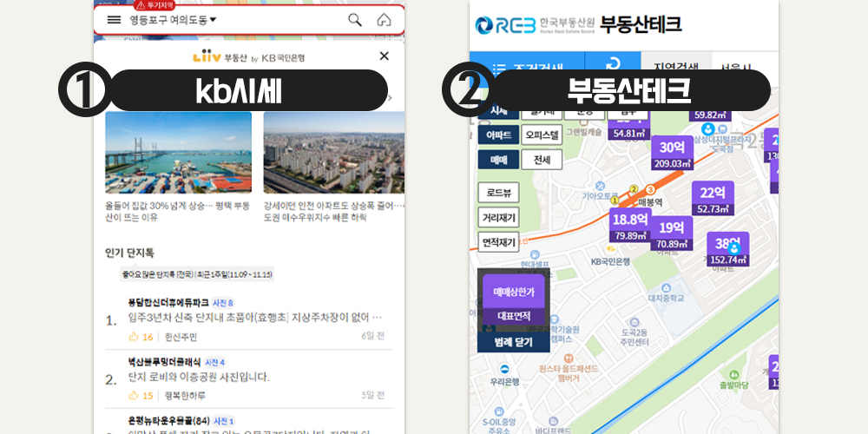This screenshot has height=434, width=868.
Task: Like the post with 15 thumbs-up
Action: (141, 395)
